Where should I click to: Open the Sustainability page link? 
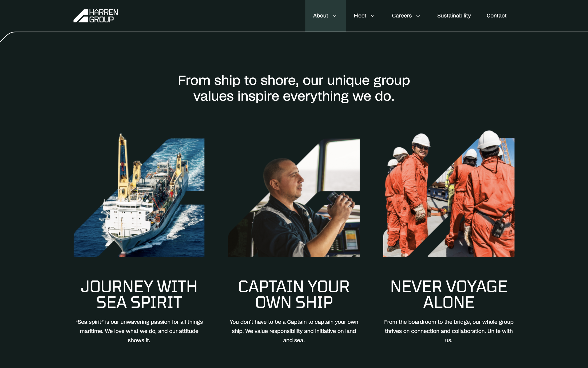(x=454, y=16)
